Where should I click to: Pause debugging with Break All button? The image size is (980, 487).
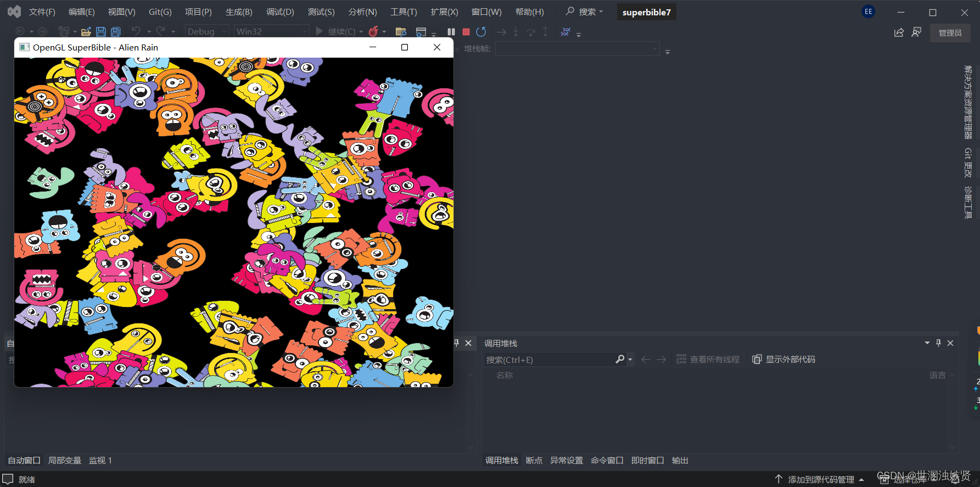451,32
